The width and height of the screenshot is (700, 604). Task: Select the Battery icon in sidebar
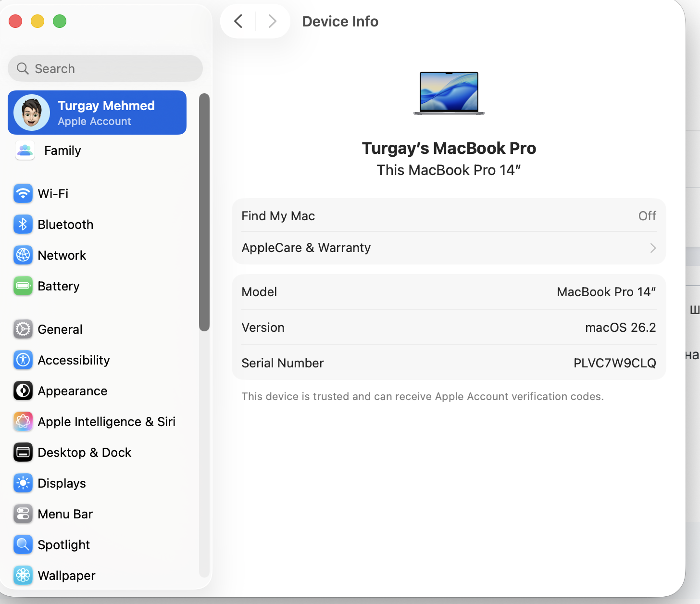(23, 286)
